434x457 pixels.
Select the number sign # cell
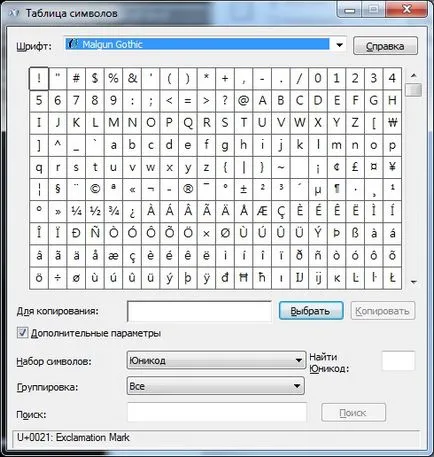tap(76, 79)
